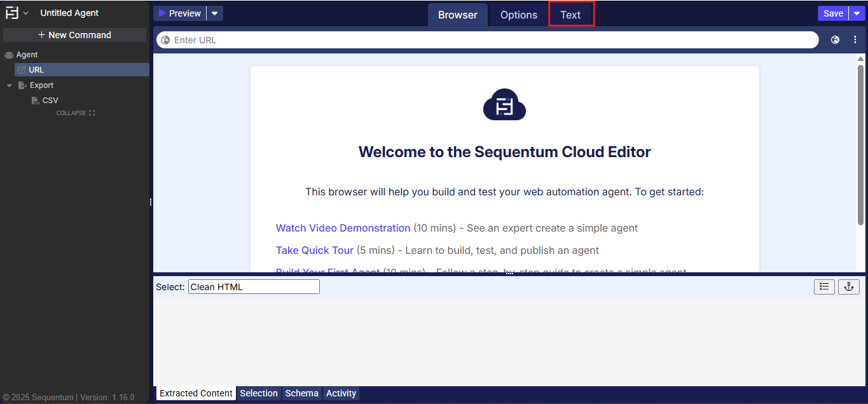Click the sidebar splitter handle dots

pyautogui.click(x=151, y=202)
